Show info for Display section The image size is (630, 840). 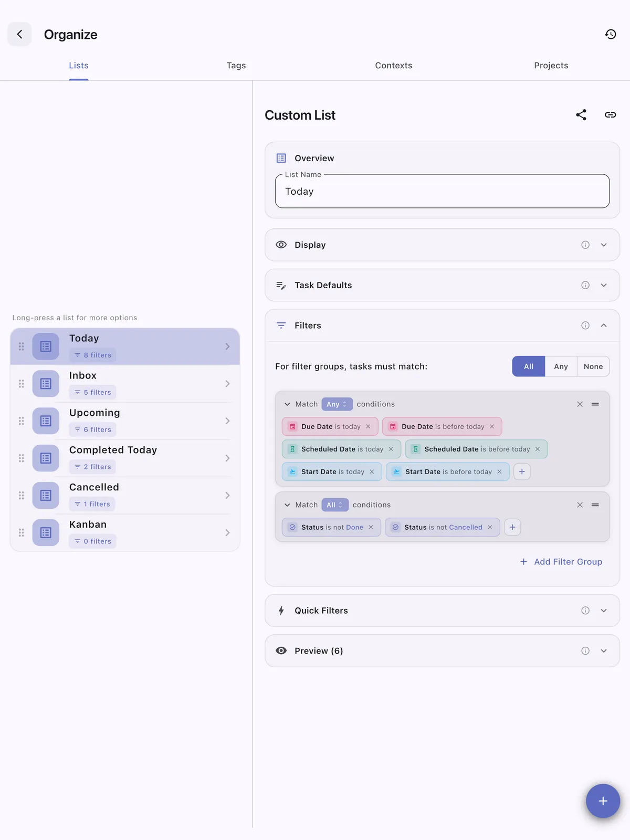585,245
